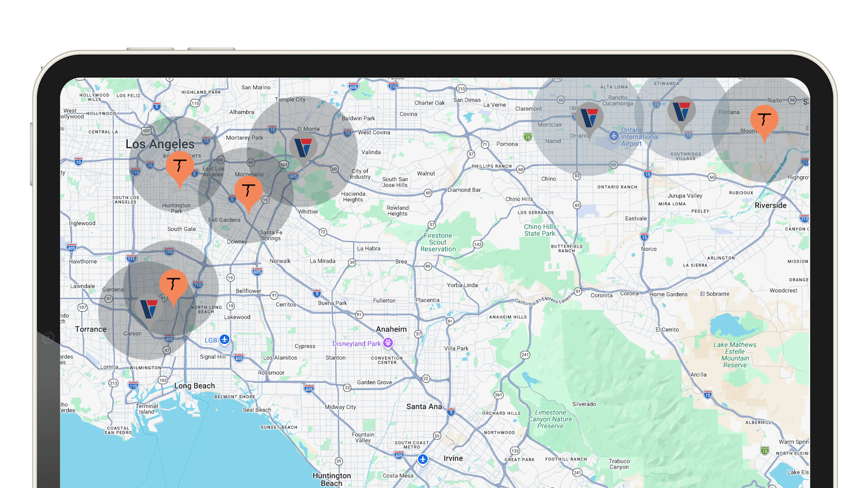Click the Lake Mathews Estelle Mountain Reserve label
This screenshot has width=868, height=488.
(x=735, y=355)
